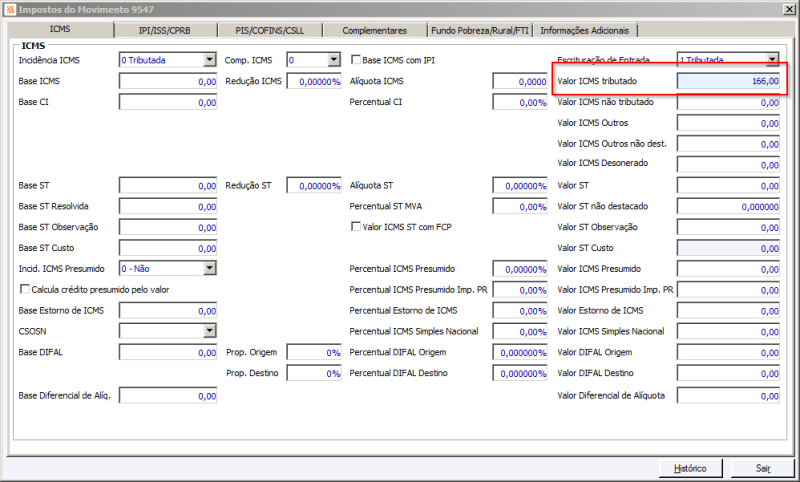Edit the Alíquota ICMS field
800x482 pixels.
click(x=520, y=81)
